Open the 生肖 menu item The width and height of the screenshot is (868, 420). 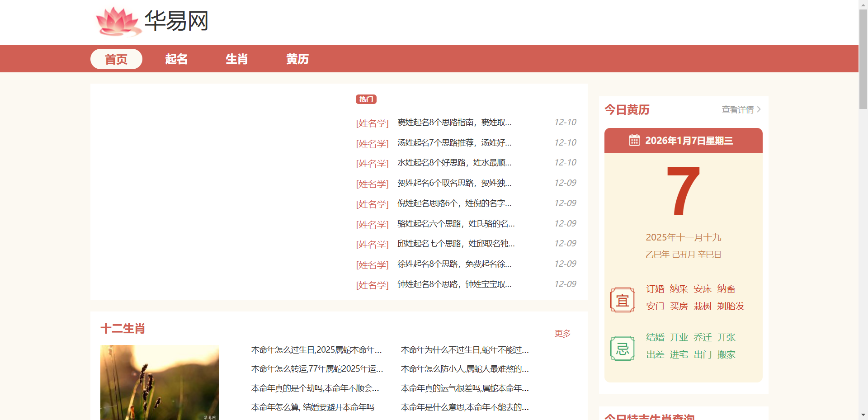pyautogui.click(x=236, y=59)
